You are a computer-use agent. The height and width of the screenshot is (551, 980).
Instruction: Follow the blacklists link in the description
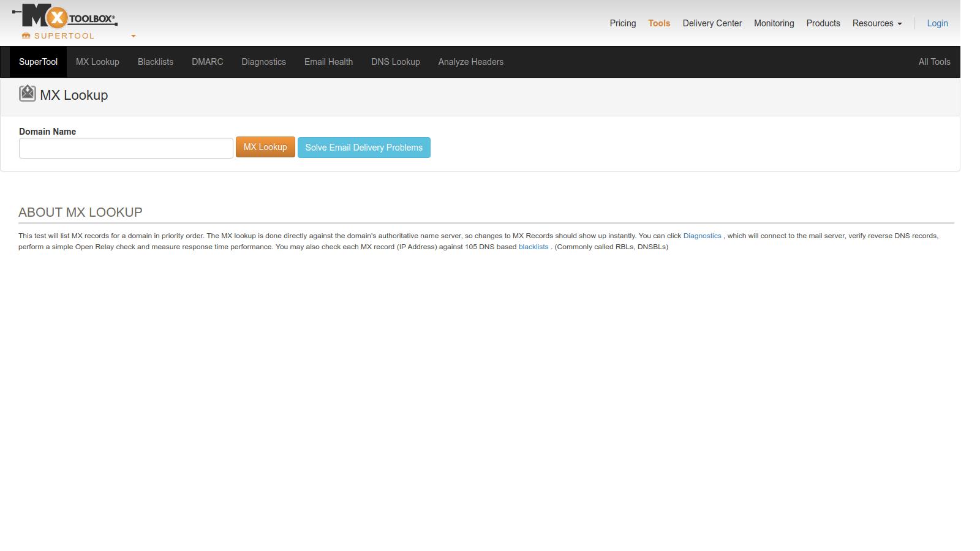click(533, 247)
